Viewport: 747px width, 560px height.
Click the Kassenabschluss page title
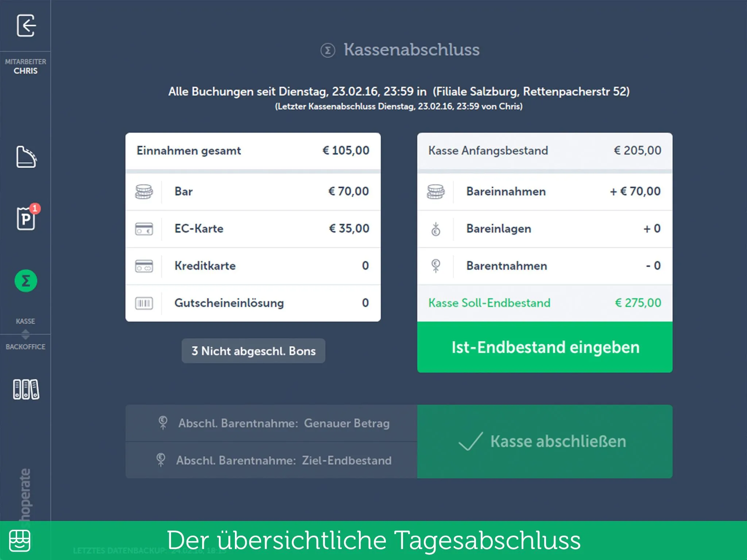click(411, 50)
